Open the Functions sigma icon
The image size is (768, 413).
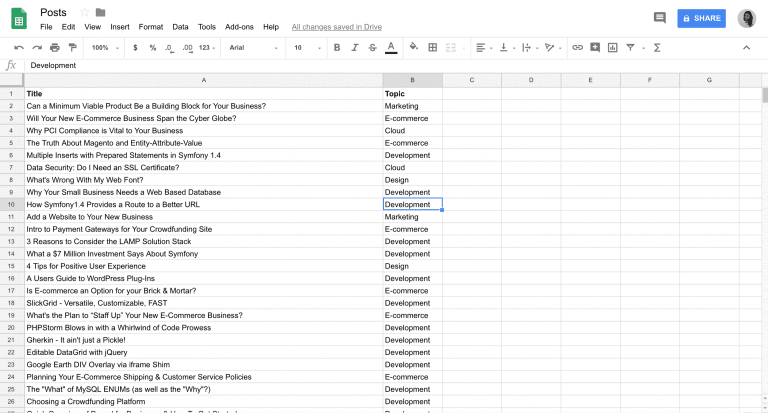(656, 47)
